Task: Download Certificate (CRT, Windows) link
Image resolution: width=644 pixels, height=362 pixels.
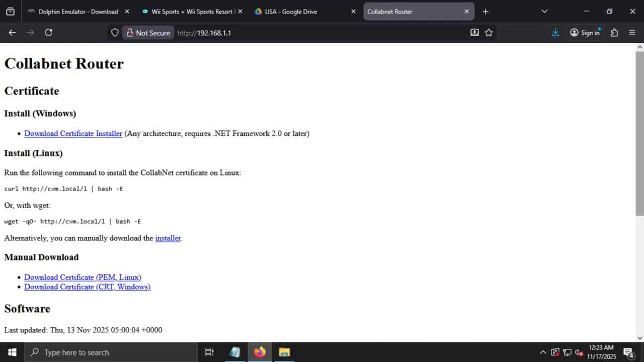Action: pos(88,287)
